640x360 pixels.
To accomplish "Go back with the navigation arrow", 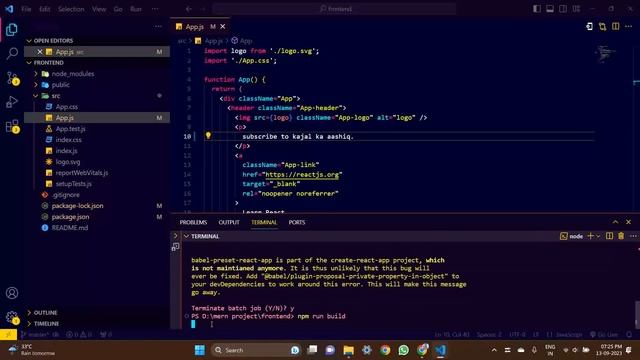I will click(189, 9).
